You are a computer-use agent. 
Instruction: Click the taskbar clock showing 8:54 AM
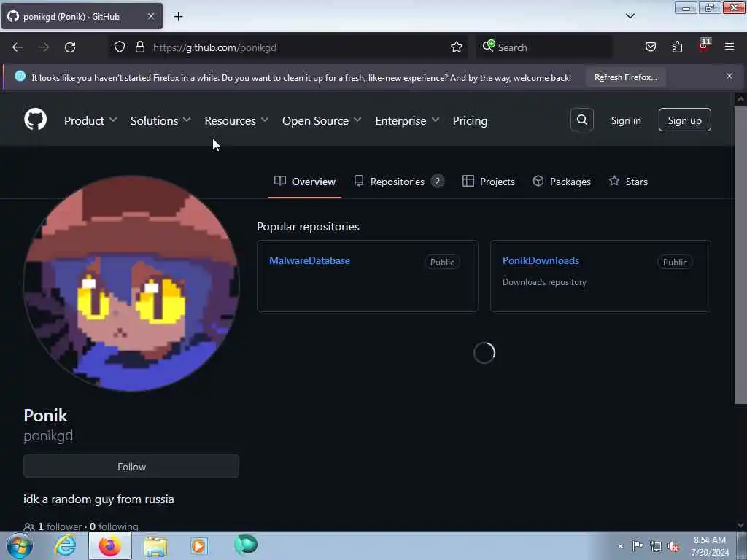[x=710, y=546]
